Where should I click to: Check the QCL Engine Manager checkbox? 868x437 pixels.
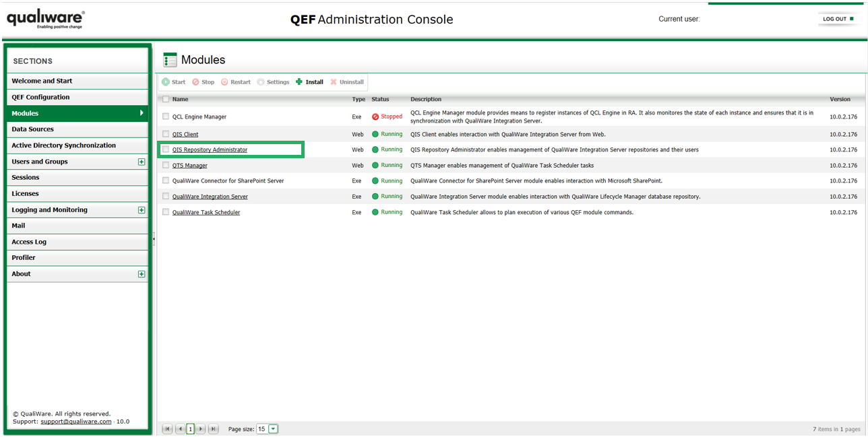pos(166,116)
